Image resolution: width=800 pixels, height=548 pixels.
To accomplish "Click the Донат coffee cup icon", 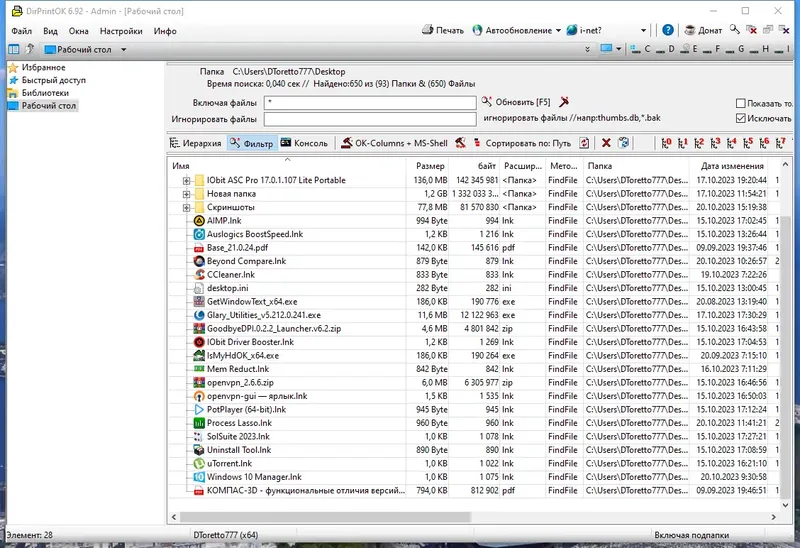I will (690, 30).
